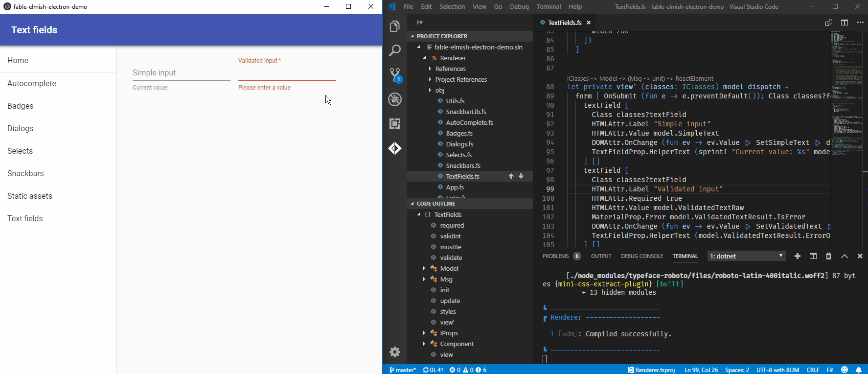The height and width of the screenshot is (374, 868).
Task: Open the feedback smiley in status bar
Action: 845,370
